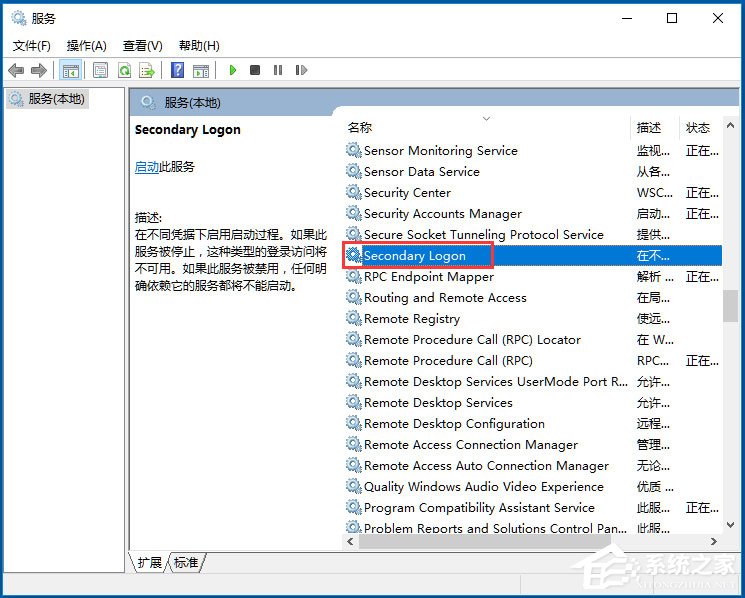Open the Properties toolbar icon
This screenshot has height=598, width=745.
pyautogui.click(x=100, y=70)
